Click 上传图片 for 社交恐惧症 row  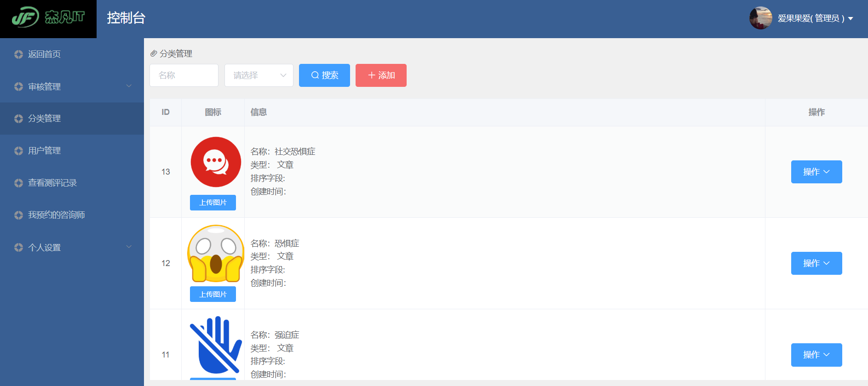(213, 203)
